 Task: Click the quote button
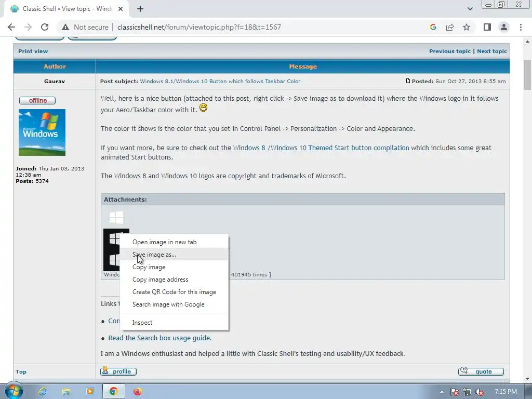pyautogui.click(x=481, y=371)
